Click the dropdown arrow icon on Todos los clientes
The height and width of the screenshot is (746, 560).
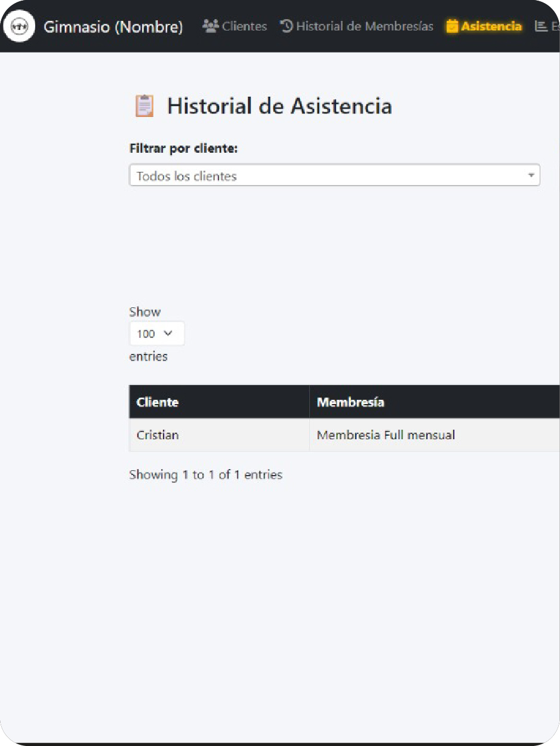coord(531,175)
